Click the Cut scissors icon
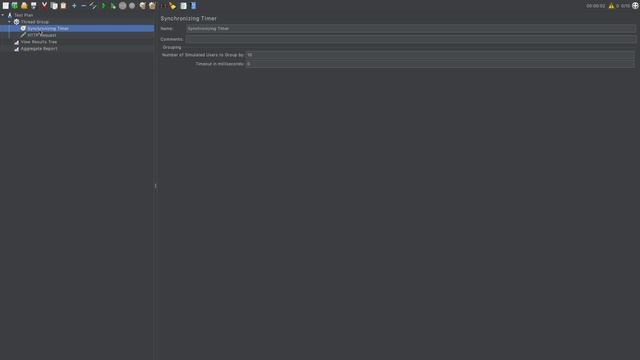640x360 pixels. coord(44,6)
